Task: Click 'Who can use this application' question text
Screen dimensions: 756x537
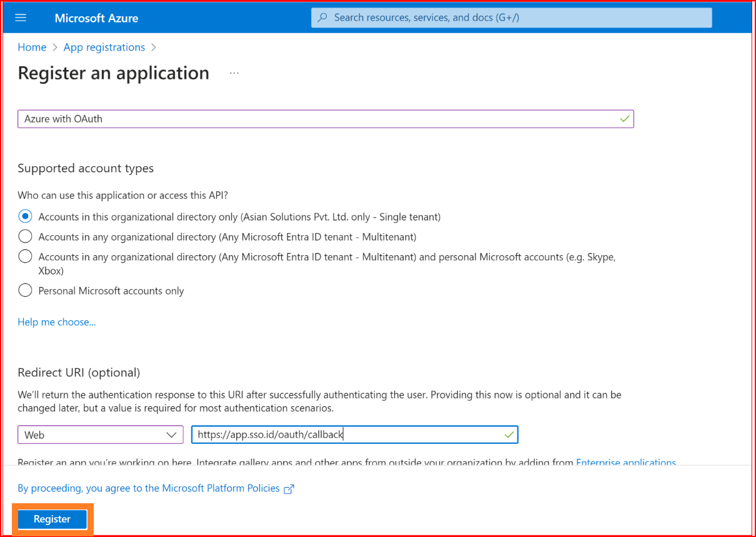Action: 123,195
